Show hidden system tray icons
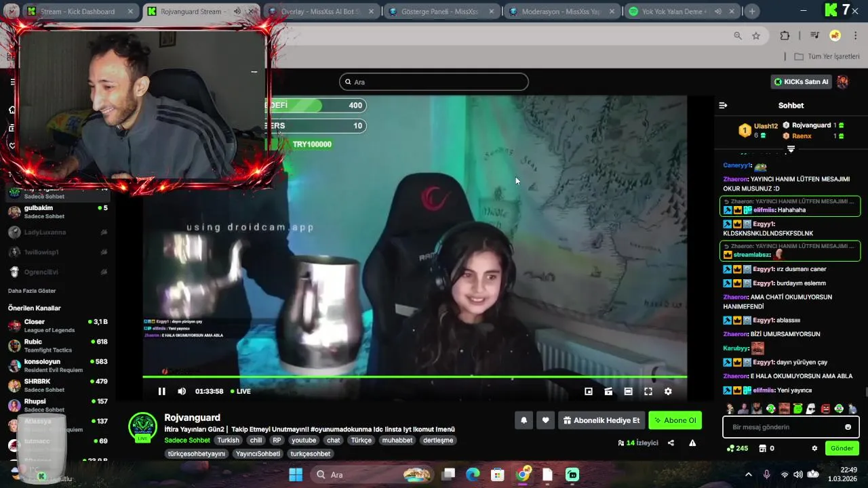The width and height of the screenshot is (868, 488). pyautogui.click(x=749, y=474)
